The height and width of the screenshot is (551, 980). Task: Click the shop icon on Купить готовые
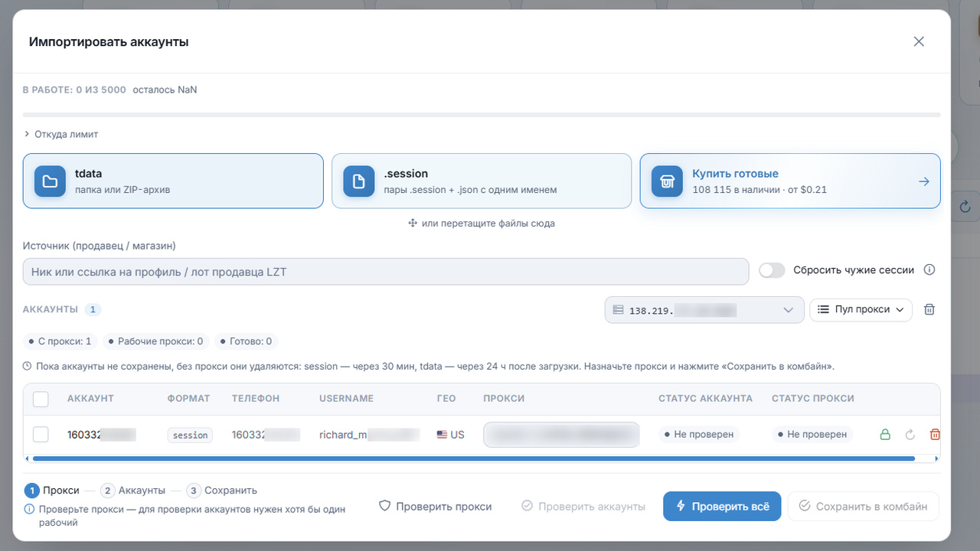point(667,181)
